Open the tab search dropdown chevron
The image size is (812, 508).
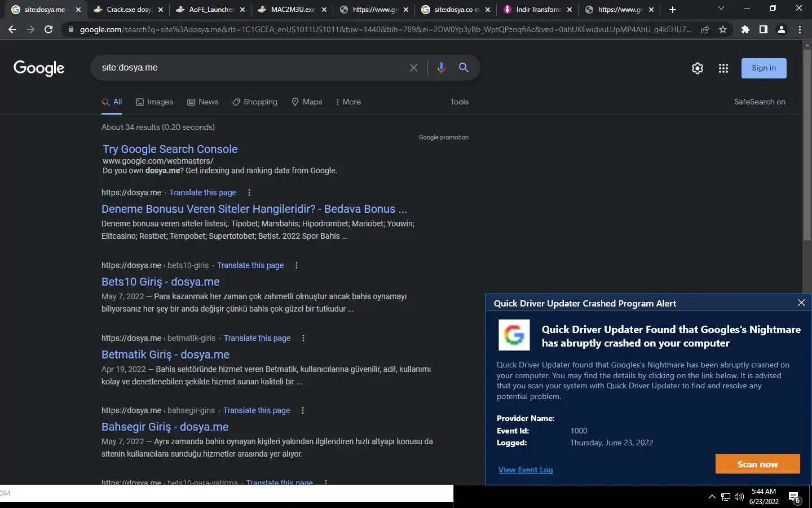point(721,8)
